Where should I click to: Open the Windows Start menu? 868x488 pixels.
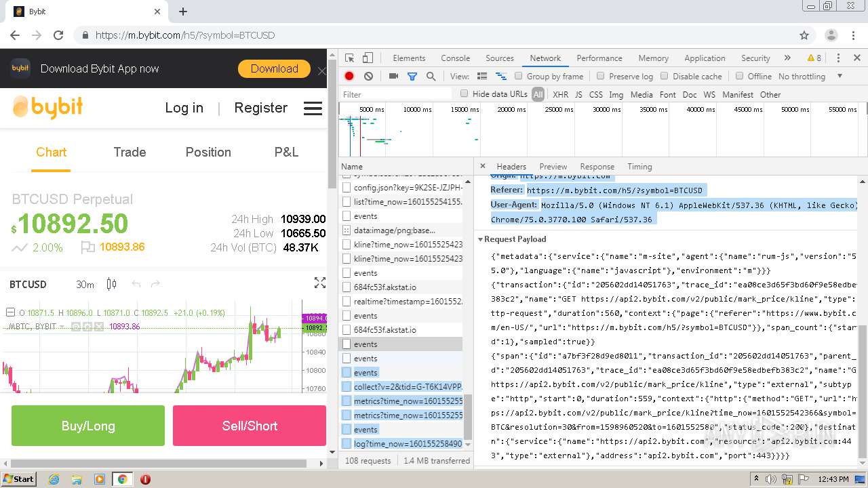(x=19, y=479)
